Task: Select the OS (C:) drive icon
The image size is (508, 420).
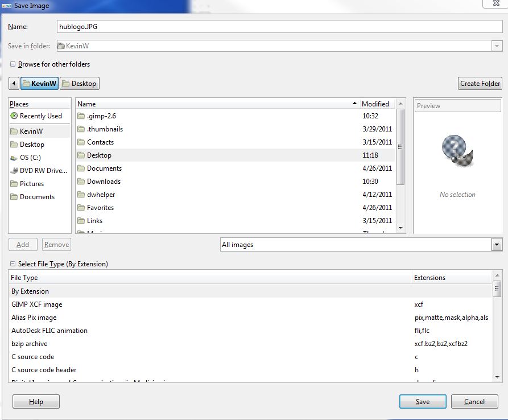Action: coord(14,158)
